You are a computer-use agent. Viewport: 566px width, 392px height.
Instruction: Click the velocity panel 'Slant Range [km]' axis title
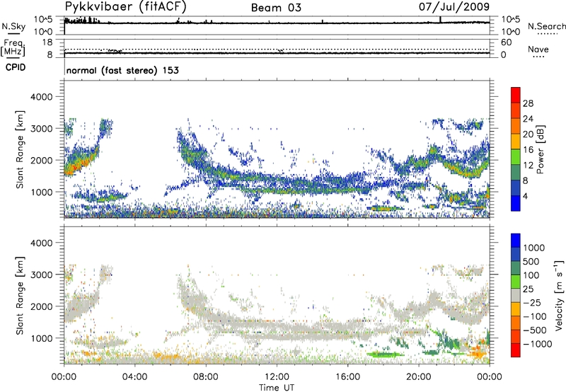point(20,296)
